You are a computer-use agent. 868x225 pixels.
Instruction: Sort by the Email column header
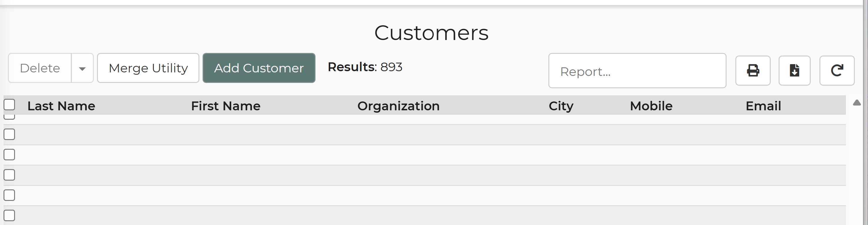coord(763,106)
